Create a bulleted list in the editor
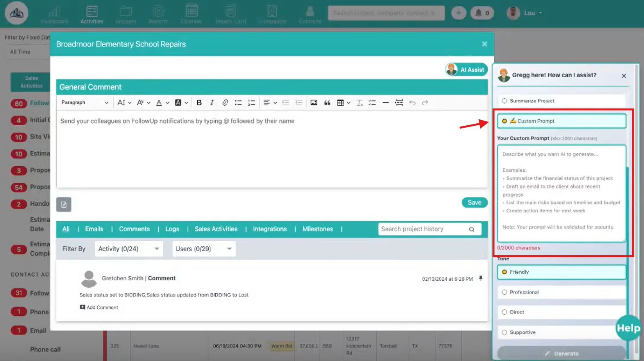The width and height of the screenshot is (644, 361). pyautogui.click(x=238, y=103)
